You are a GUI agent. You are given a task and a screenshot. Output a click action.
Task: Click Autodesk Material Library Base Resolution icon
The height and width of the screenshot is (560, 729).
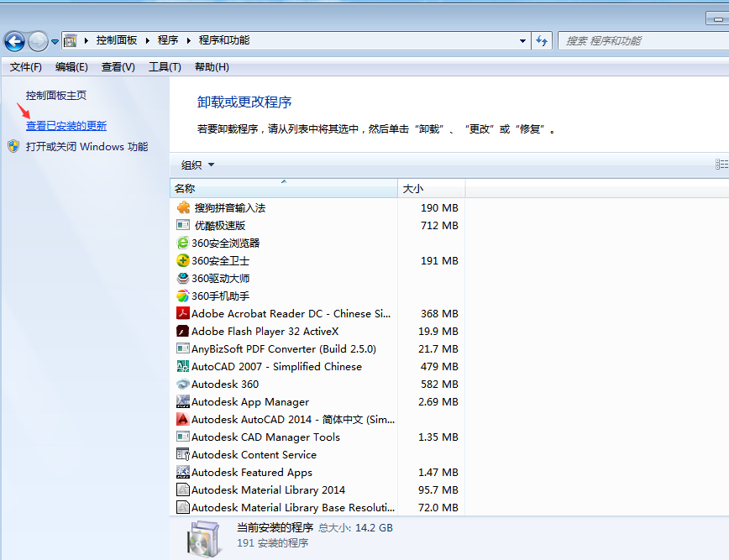click(183, 507)
